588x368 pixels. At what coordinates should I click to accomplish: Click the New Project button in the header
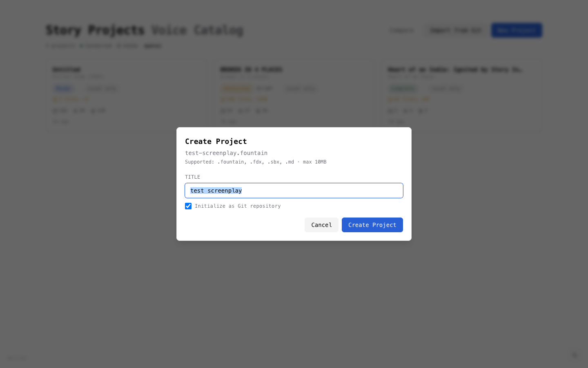517,30
